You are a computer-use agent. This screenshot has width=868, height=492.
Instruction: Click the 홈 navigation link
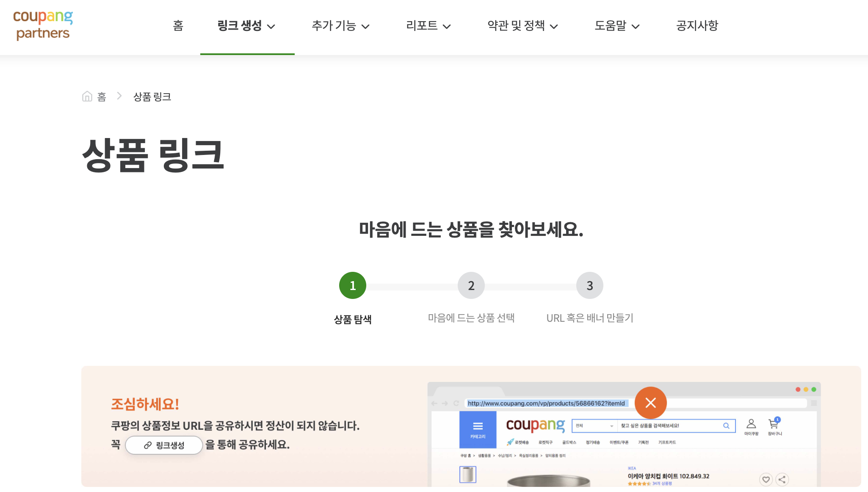tap(178, 26)
